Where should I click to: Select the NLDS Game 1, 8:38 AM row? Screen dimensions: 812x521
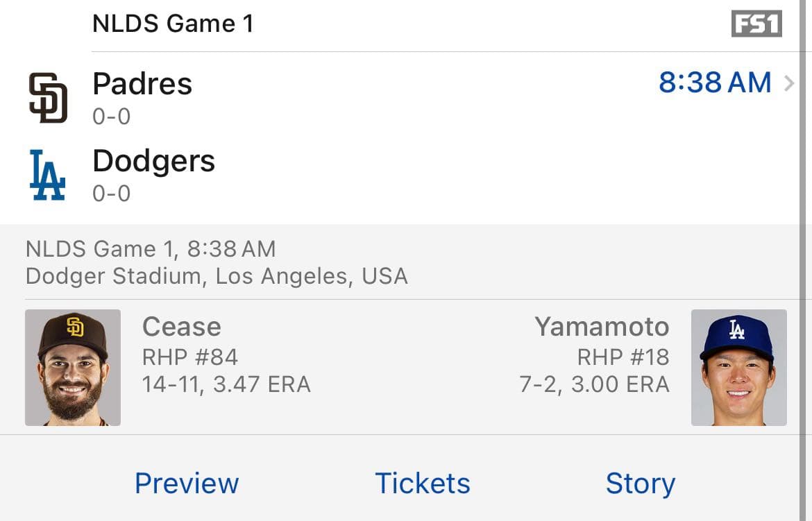point(150,248)
